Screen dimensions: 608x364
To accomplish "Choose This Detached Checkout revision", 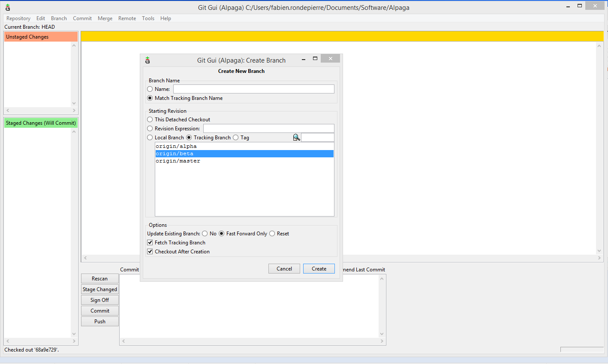I will (x=150, y=120).
